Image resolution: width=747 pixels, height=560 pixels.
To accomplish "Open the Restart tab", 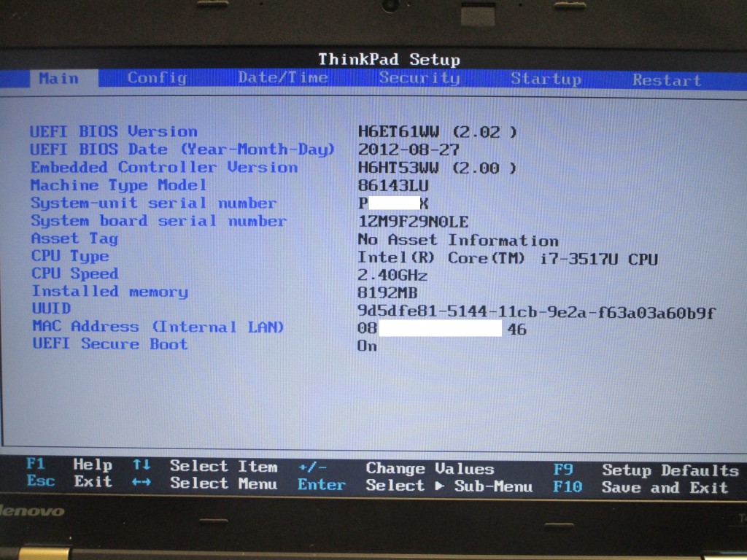I will [x=667, y=80].
